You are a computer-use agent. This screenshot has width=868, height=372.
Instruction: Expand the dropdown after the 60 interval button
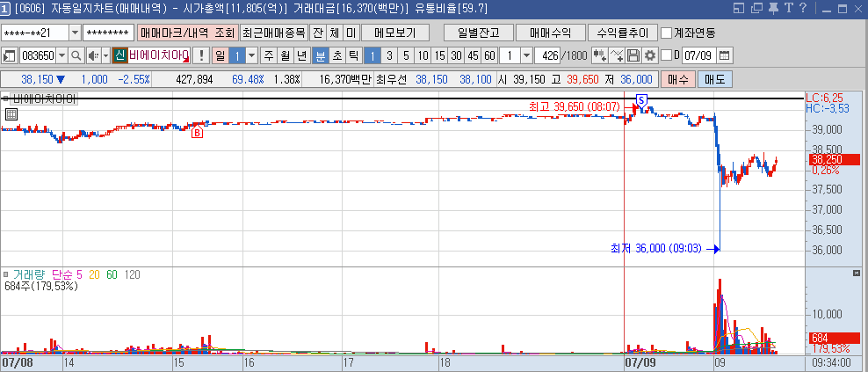pos(526,55)
